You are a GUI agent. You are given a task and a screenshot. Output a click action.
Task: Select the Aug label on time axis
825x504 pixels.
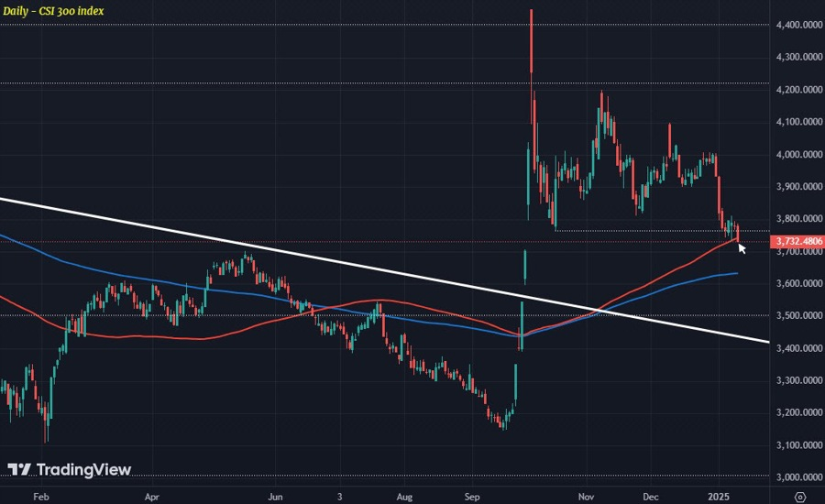pyautogui.click(x=404, y=497)
